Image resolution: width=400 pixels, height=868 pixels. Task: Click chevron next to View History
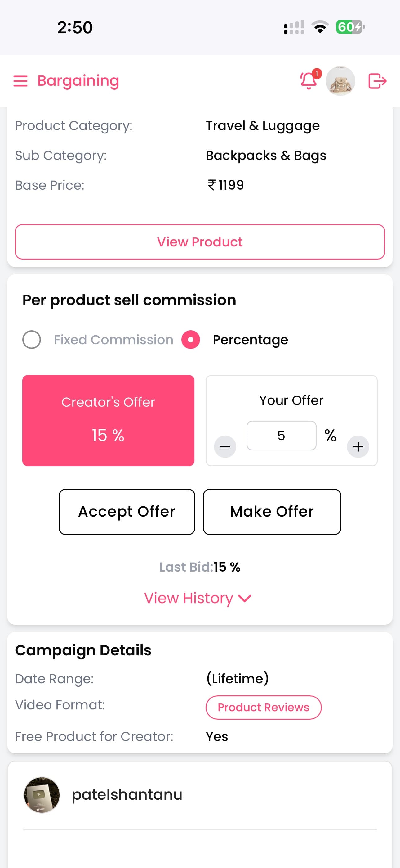click(245, 599)
